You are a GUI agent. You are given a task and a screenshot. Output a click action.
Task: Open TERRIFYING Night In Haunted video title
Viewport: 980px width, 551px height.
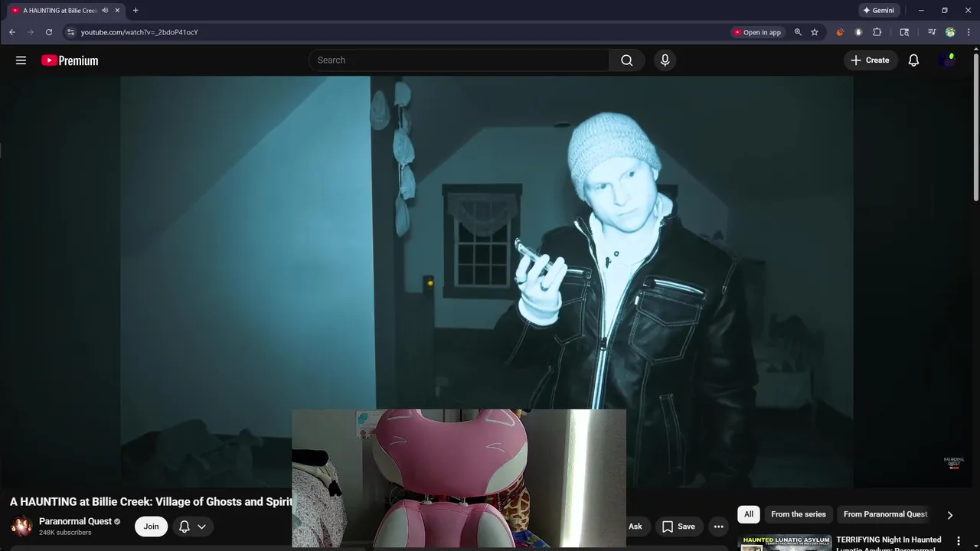889,543
